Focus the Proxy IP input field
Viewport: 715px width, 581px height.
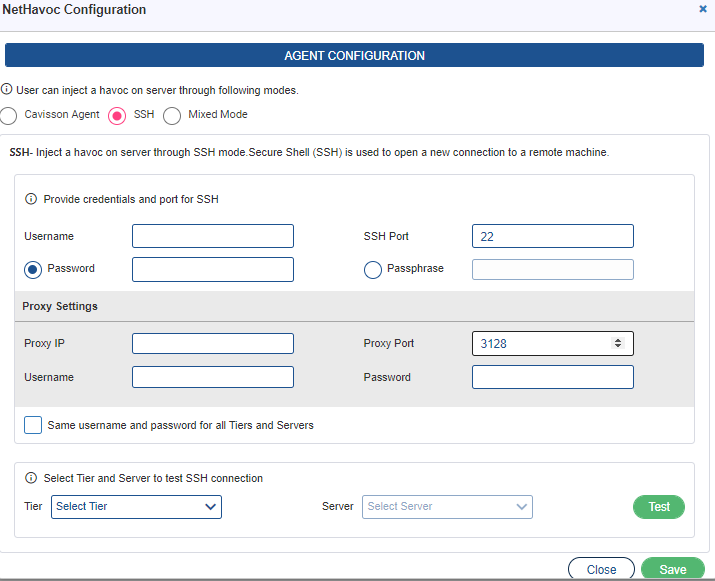[x=213, y=343]
